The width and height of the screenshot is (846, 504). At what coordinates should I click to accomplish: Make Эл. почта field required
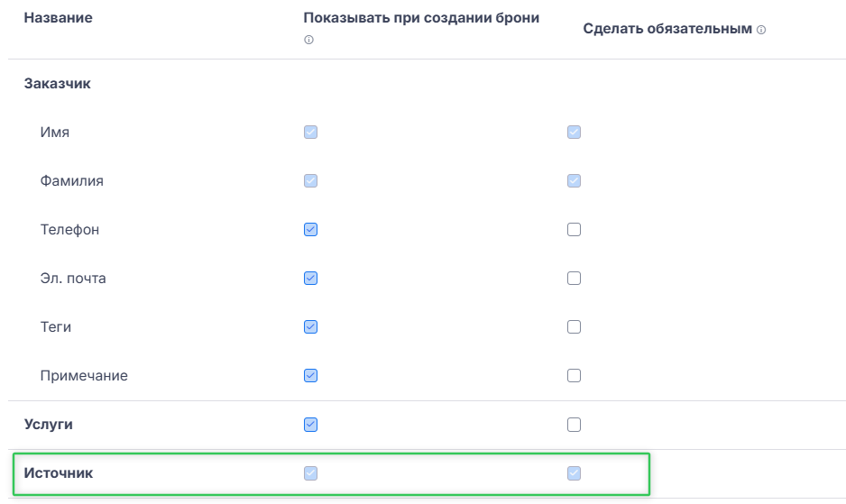574,279
